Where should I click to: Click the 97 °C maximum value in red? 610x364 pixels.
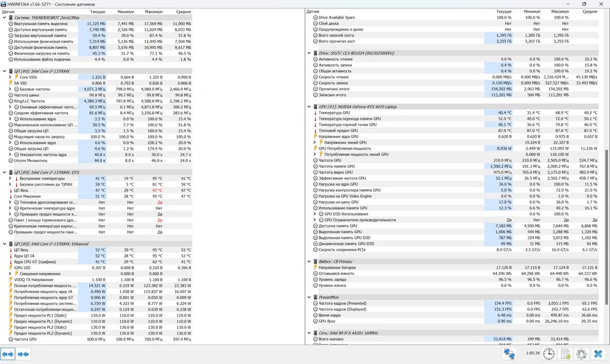(x=157, y=190)
